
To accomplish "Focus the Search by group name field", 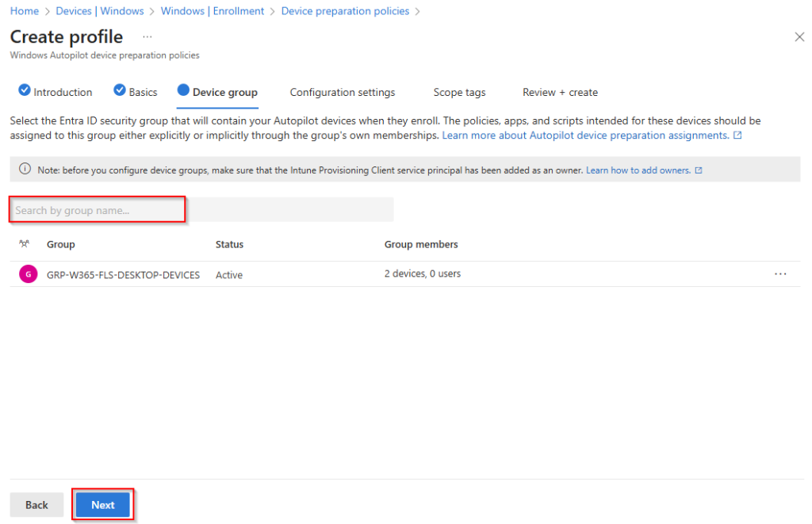I will [202, 210].
